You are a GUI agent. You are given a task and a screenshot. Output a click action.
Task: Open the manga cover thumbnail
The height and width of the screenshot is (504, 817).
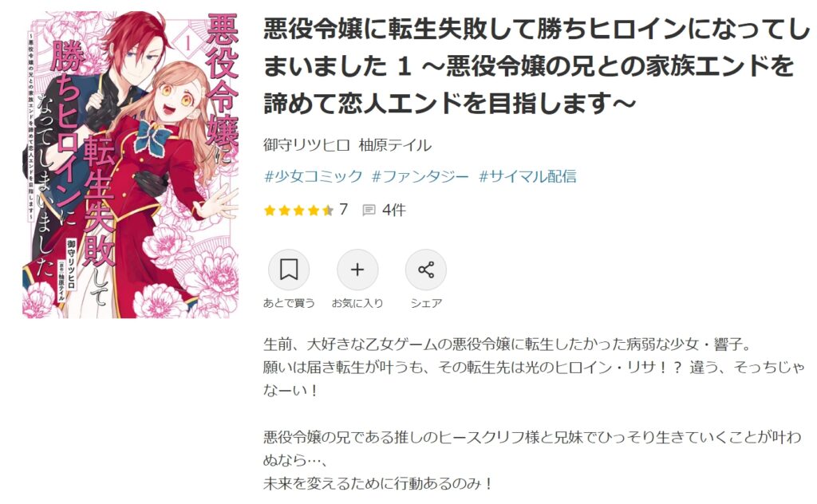tap(130, 164)
